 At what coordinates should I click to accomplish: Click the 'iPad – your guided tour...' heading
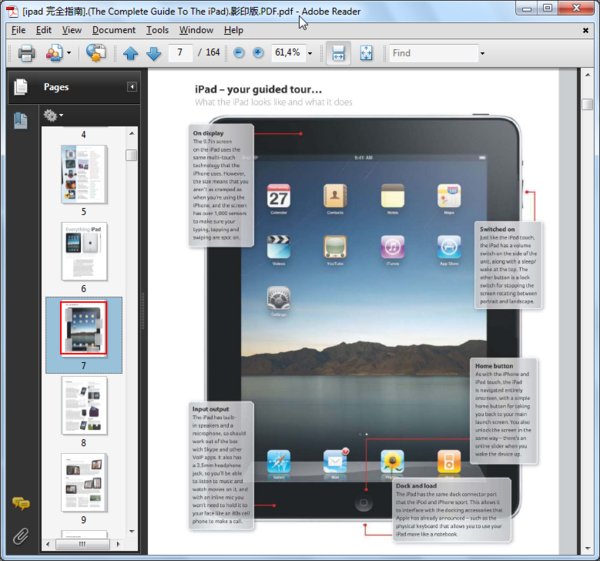coord(258,90)
